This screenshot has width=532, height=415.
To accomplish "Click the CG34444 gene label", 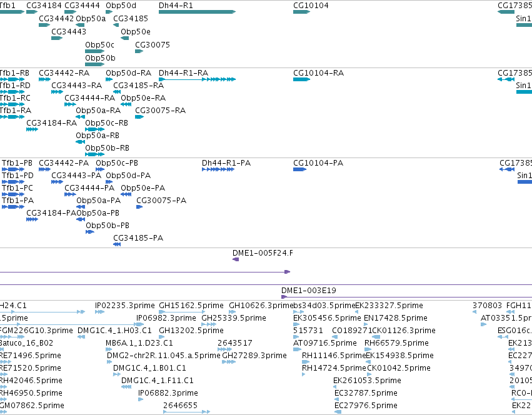I will coord(82,6).
